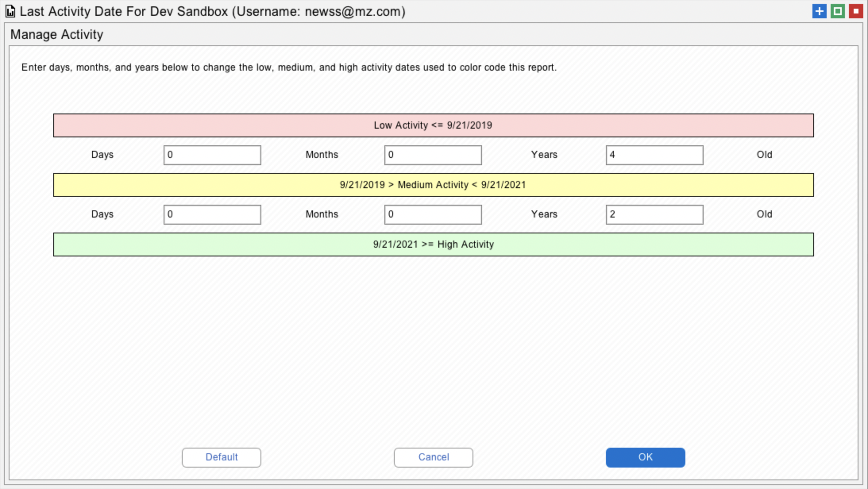Click the Years label in Low Activity row
The height and width of the screenshot is (489, 868).
click(x=544, y=155)
